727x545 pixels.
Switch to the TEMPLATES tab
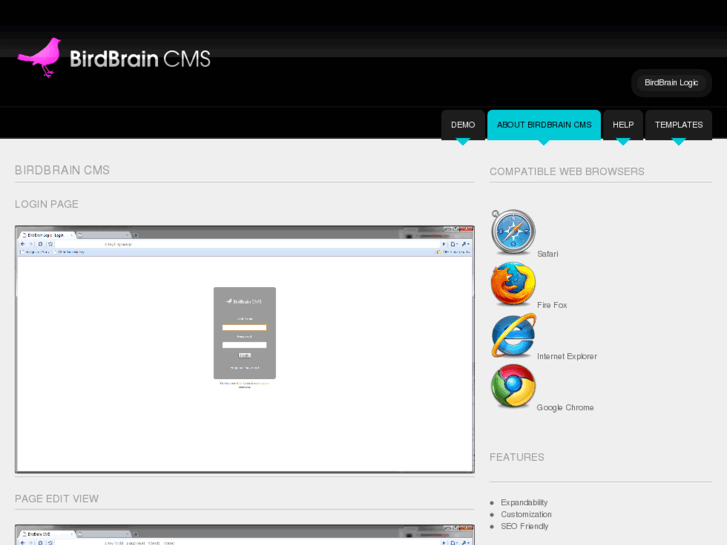coord(678,125)
